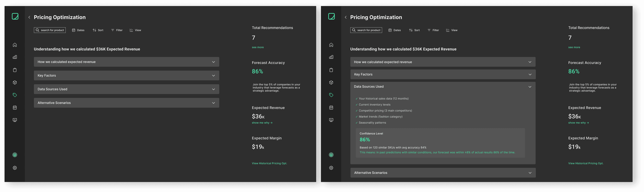Image resolution: width=644 pixels, height=192 pixels.
Task: Go back using arrow beside left Pricing Optimization title
Action: click(x=29, y=17)
